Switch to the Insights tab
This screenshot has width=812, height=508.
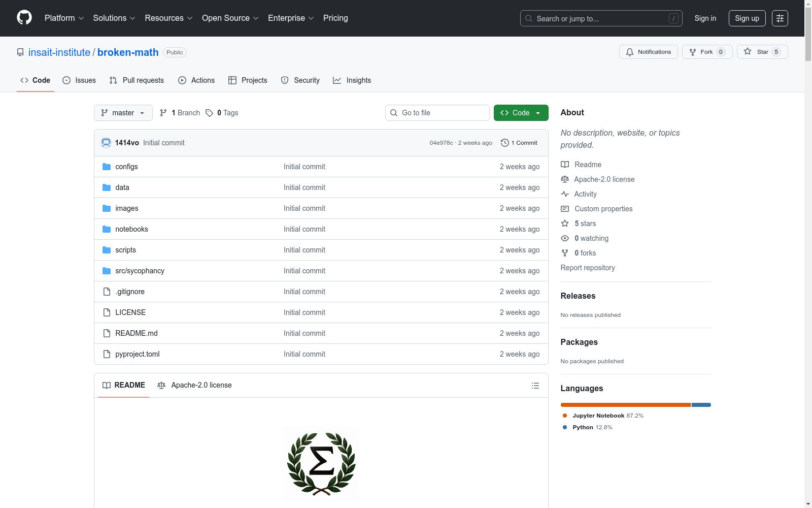pyautogui.click(x=352, y=80)
